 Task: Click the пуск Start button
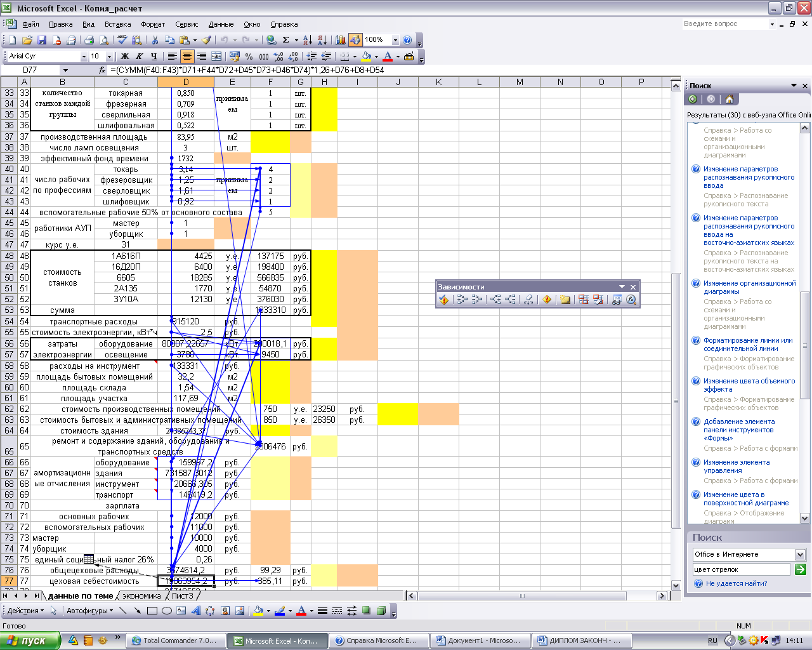tap(30, 640)
